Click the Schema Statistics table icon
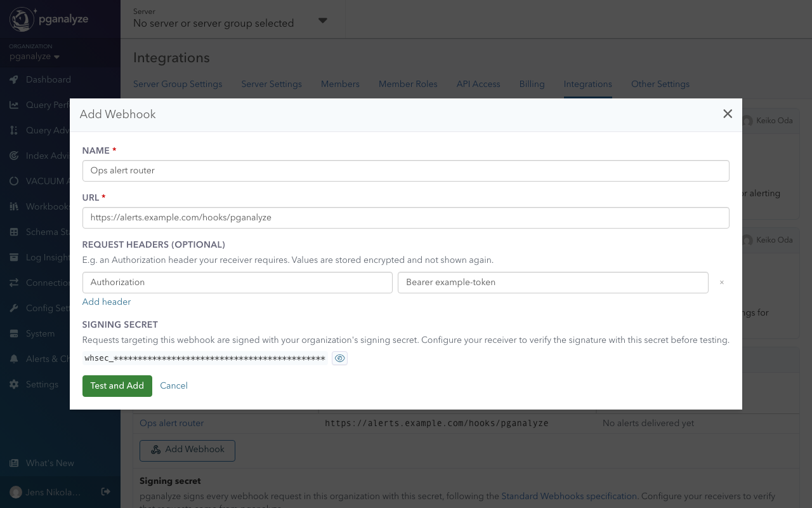The height and width of the screenshot is (508, 812). click(x=14, y=232)
